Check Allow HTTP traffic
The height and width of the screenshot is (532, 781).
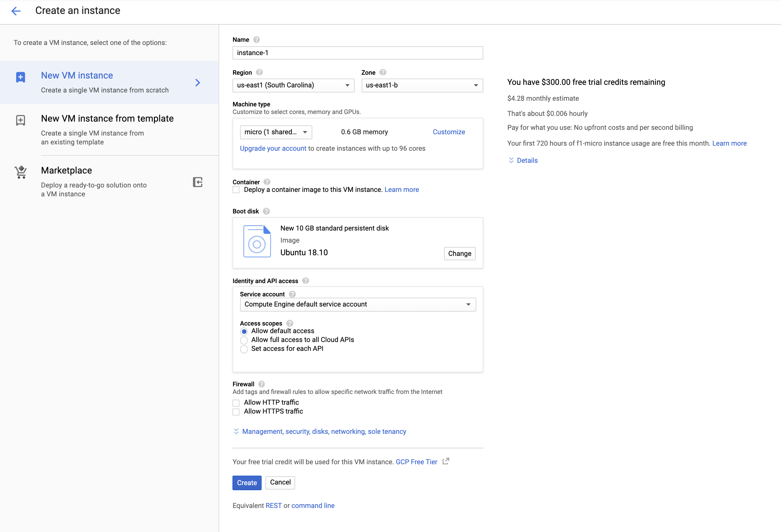click(236, 402)
